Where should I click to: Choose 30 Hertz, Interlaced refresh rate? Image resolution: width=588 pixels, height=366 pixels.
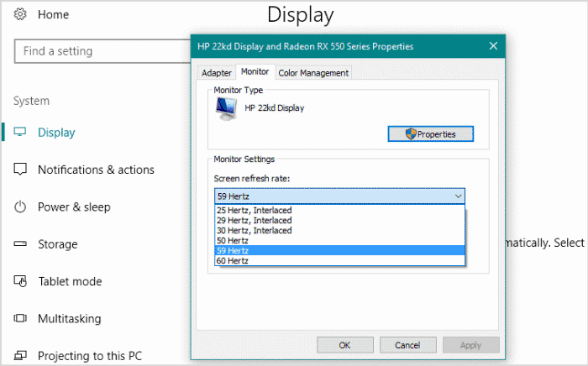[339, 230]
